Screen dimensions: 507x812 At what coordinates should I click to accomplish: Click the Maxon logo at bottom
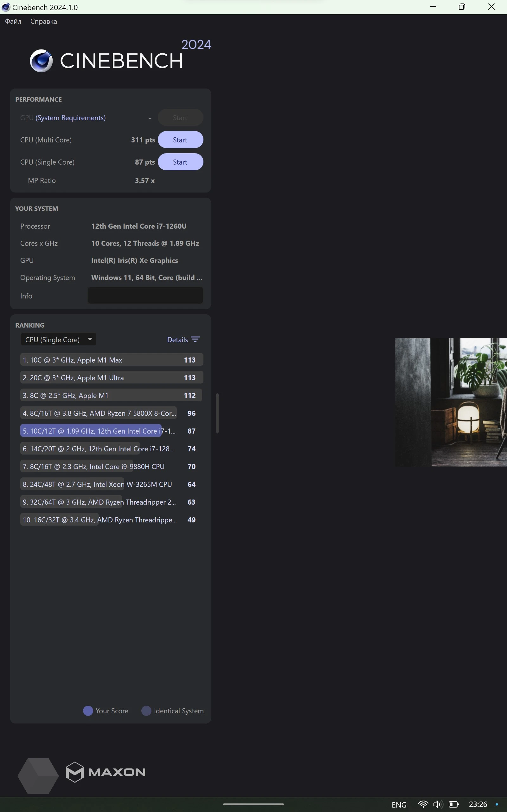tap(106, 772)
